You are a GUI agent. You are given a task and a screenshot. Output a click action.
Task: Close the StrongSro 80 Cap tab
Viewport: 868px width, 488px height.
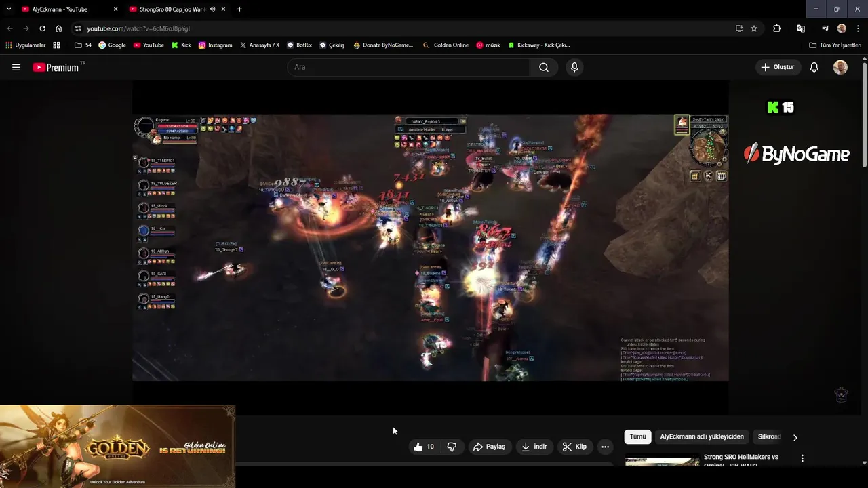click(x=223, y=9)
